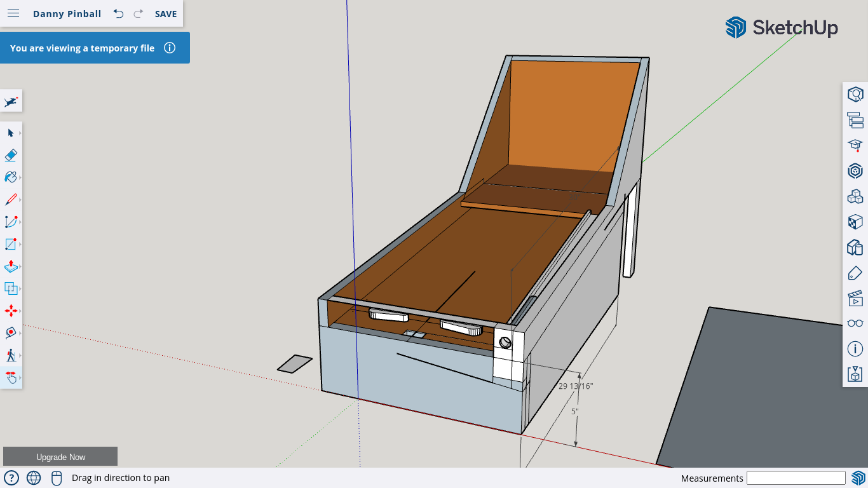Screen dimensions: 868x488
Task: Open the hamburger main menu
Action: tap(13, 13)
